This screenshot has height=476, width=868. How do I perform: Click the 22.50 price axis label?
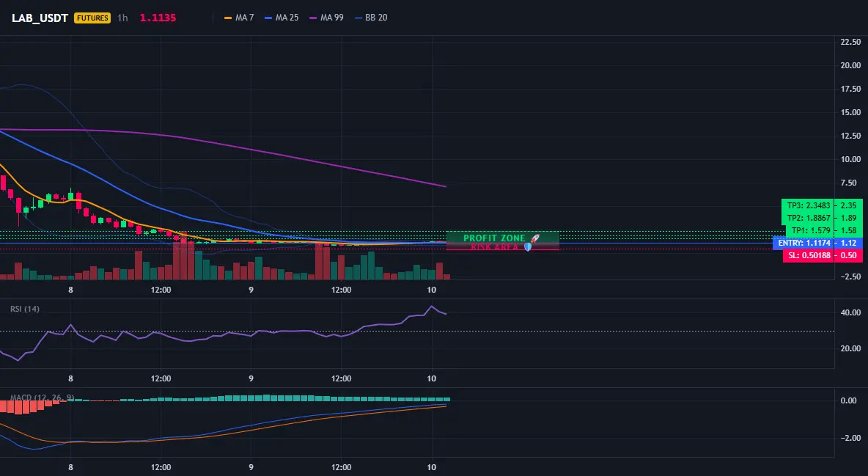850,42
